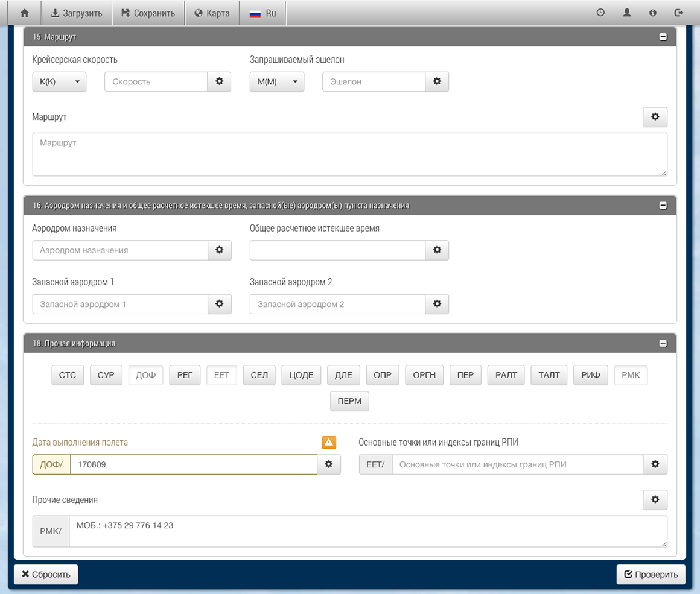Open the clock history icon
700x594 pixels.
tap(600, 13)
